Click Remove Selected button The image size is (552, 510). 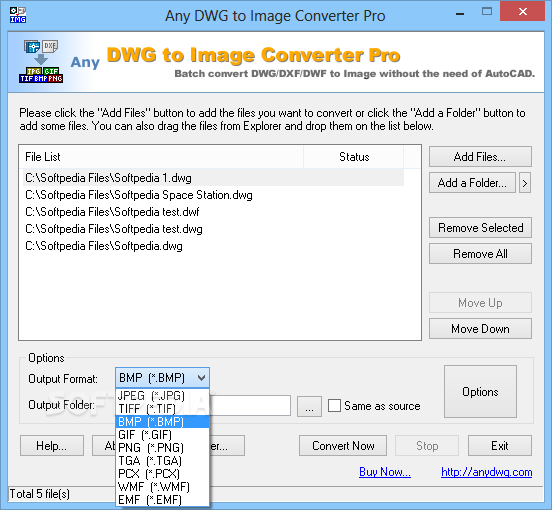click(x=480, y=228)
